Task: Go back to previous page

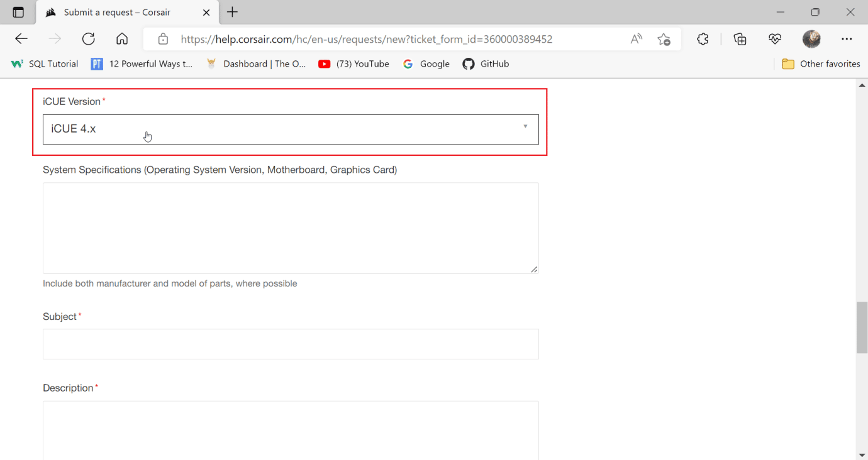Action: (x=21, y=39)
